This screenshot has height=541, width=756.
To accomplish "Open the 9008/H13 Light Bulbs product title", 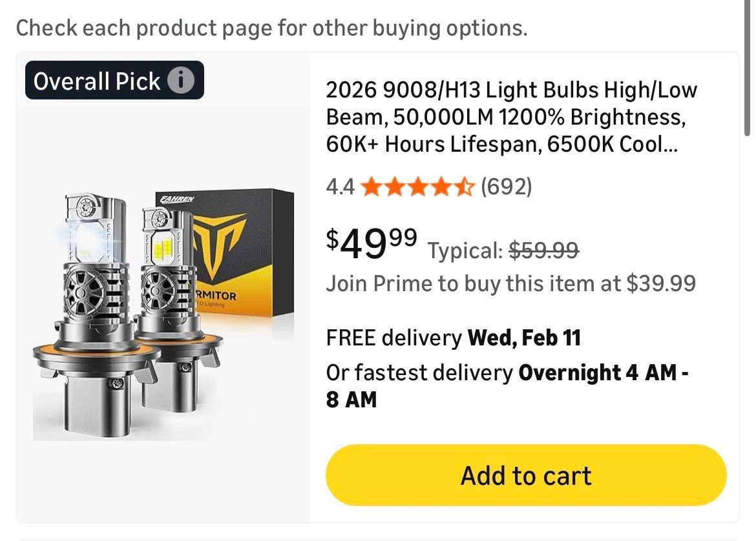I will [511, 117].
